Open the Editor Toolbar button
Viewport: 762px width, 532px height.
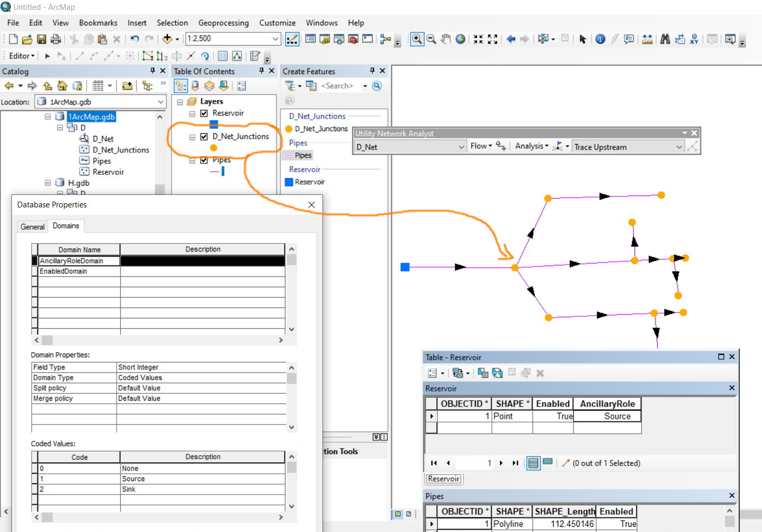pos(292,39)
